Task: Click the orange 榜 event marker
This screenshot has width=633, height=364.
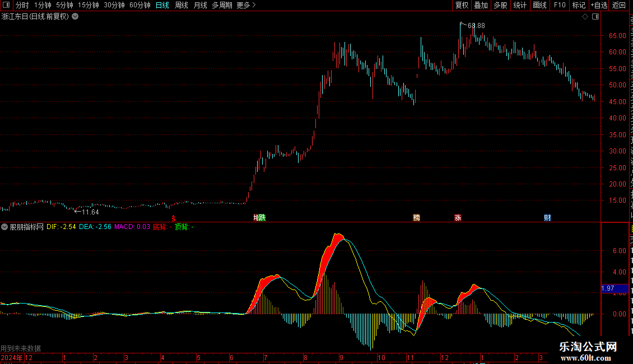Action: coord(417,217)
